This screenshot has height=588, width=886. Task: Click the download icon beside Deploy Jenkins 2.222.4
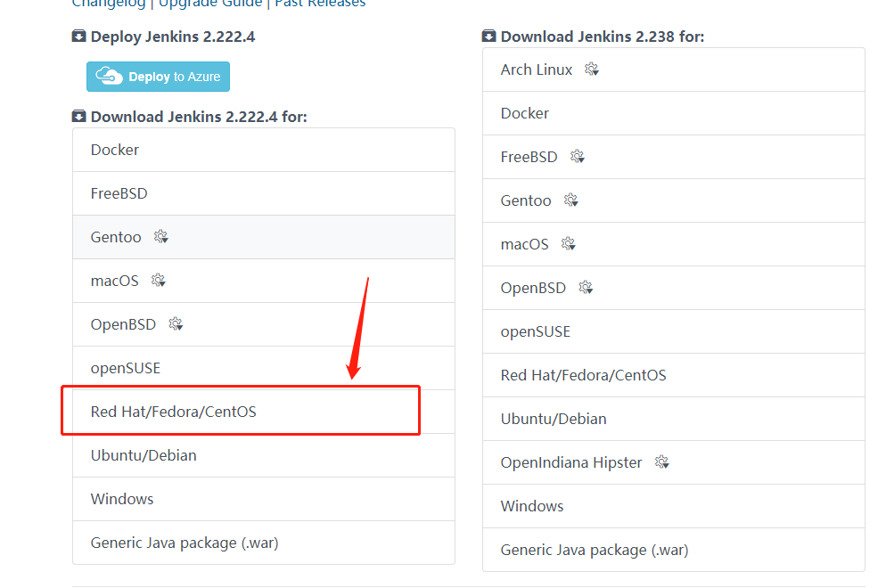tap(79, 37)
